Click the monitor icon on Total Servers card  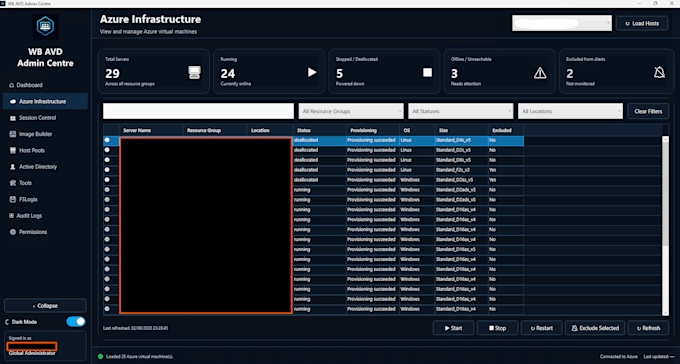[x=194, y=72]
